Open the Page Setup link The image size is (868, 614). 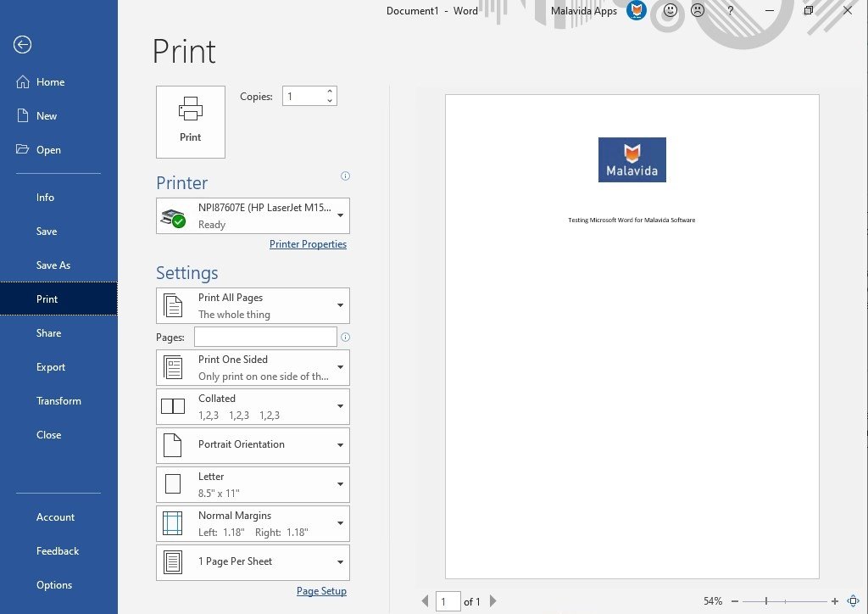321,591
